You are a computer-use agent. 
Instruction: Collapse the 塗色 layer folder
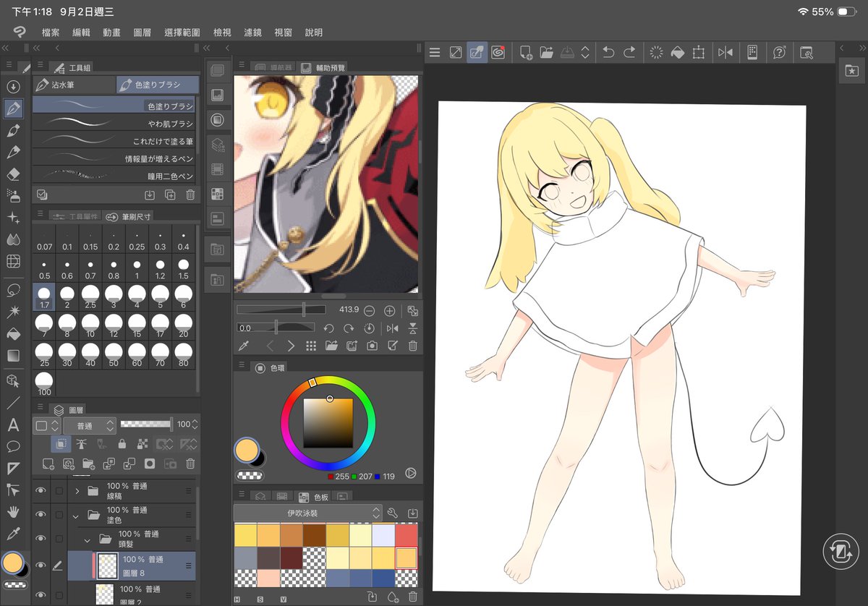[77, 516]
